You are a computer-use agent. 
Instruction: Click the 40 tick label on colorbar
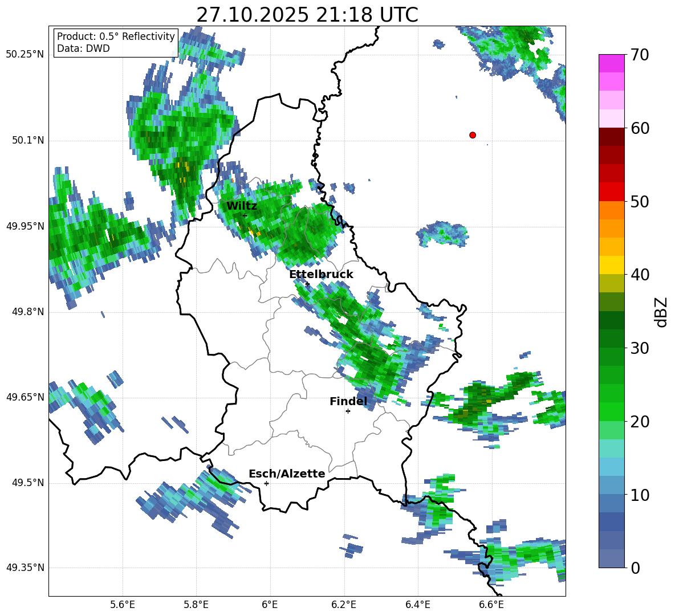tap(640, 275)
